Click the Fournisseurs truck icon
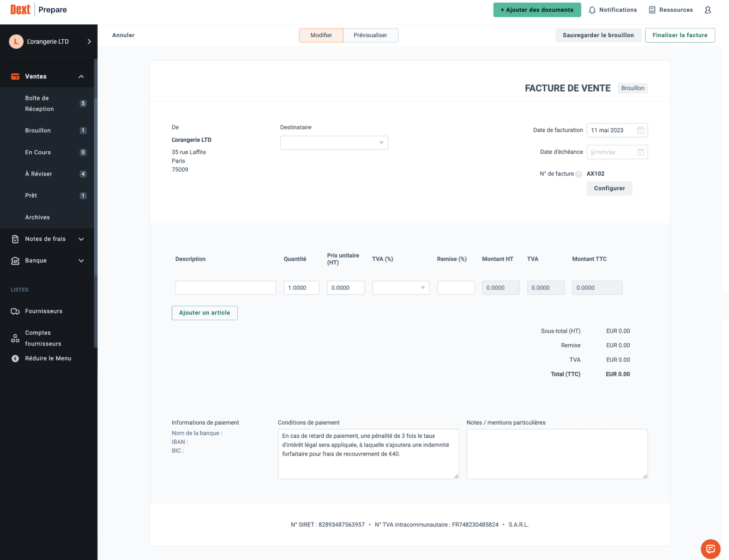 (15, 311)
